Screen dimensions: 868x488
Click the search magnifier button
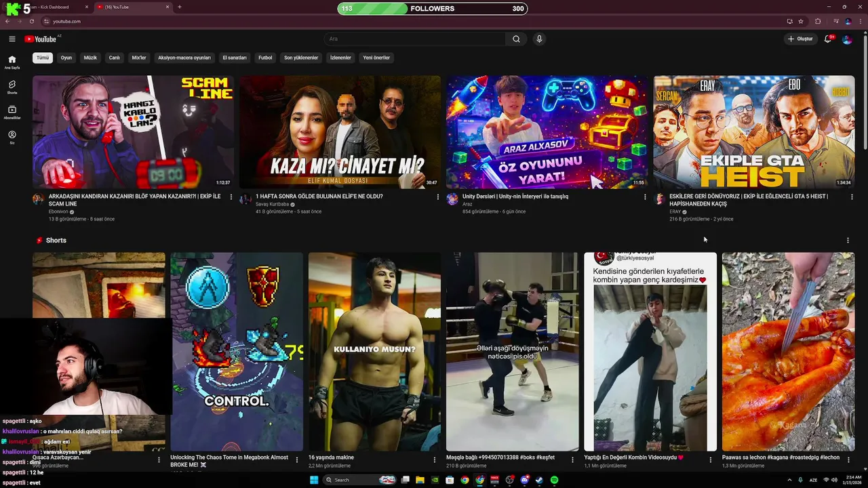[x=516, y=39]
